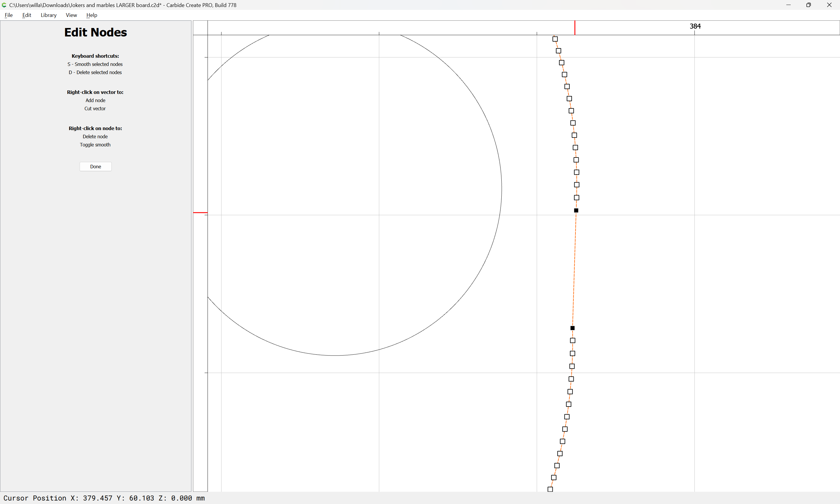Click 'S - Smooth selected nodes' text
Viewport: 840px width, 504px height.
pyautogui.click(x=95, y=64)
